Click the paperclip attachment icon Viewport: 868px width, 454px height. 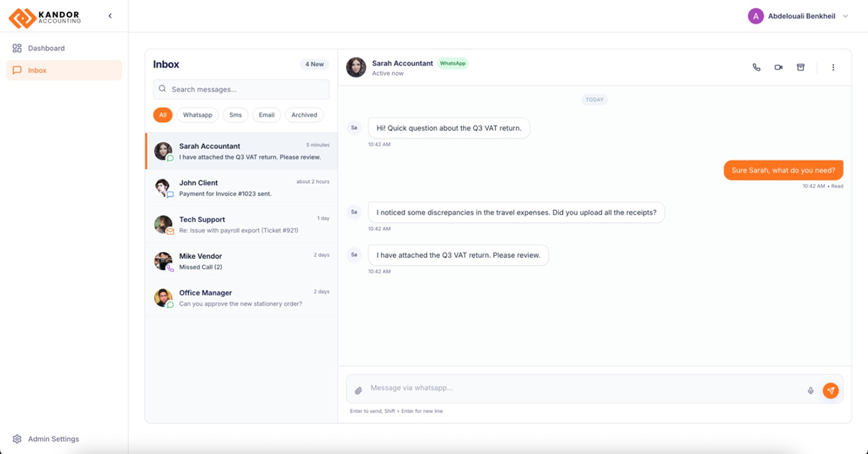coord(359,391)
